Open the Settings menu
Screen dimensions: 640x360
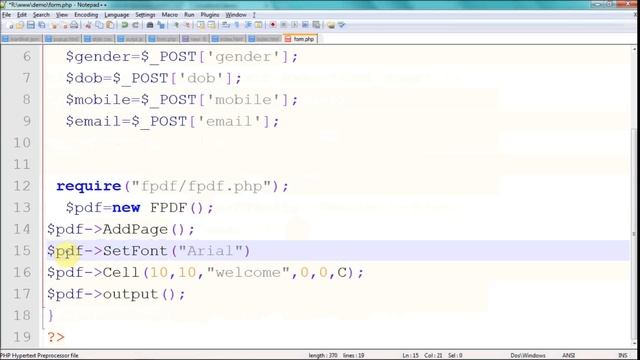pos(145,15)
